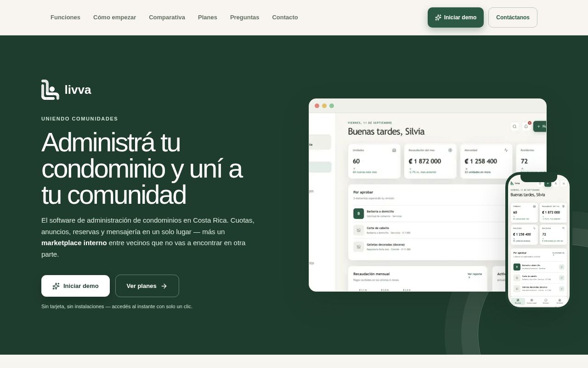Click the green B avatar for Barbería in desktop mockup
The height and width of the screenshot is (368, 588).
[x=359, y=213]
